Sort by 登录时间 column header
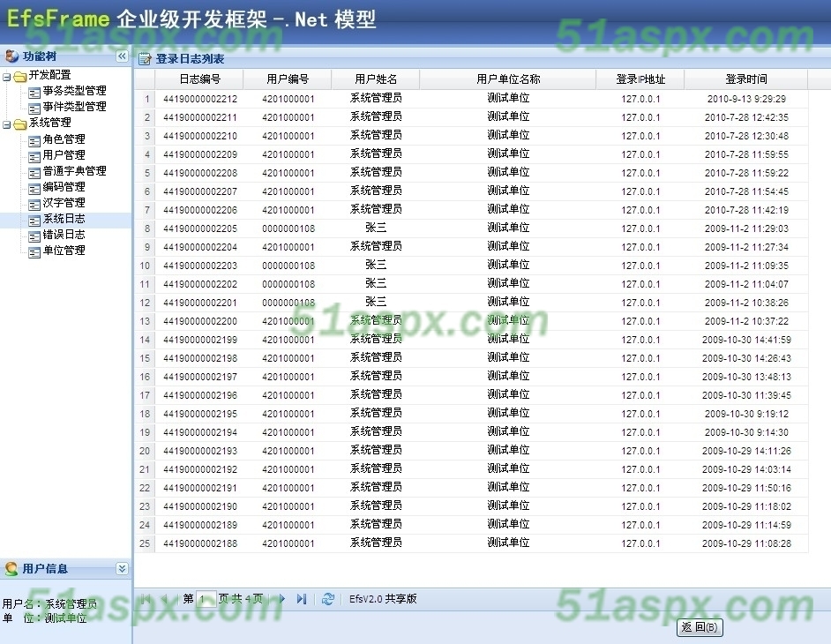 point(746,79)
